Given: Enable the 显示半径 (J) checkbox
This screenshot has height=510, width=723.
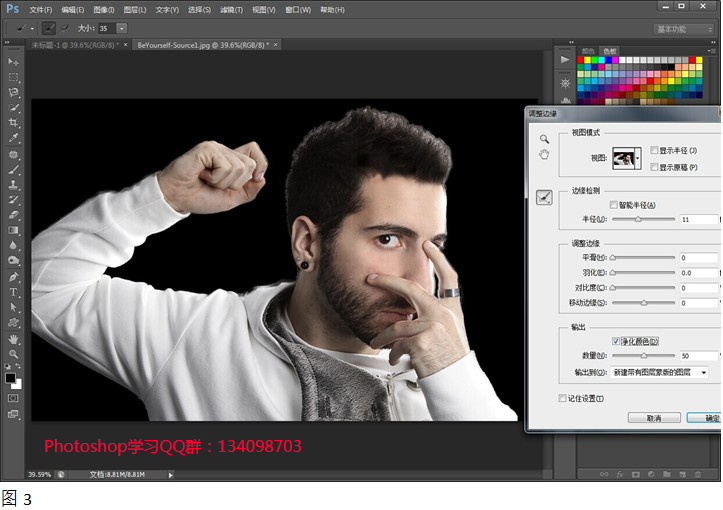Looking at the screenshot, I should [x=654, y=150].
